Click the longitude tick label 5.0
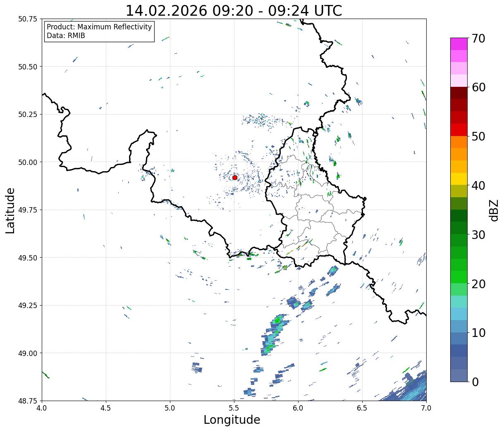Screen dimensions: 504x430 pos(170,408)
